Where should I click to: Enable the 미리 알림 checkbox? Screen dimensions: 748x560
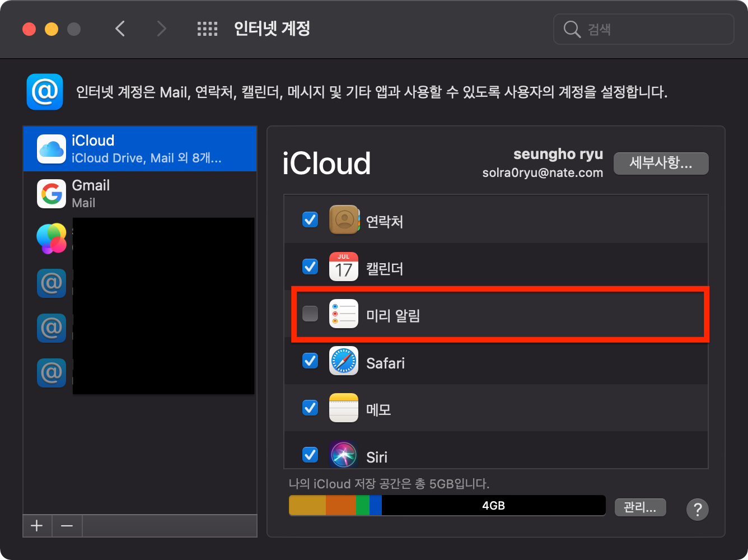310,314
